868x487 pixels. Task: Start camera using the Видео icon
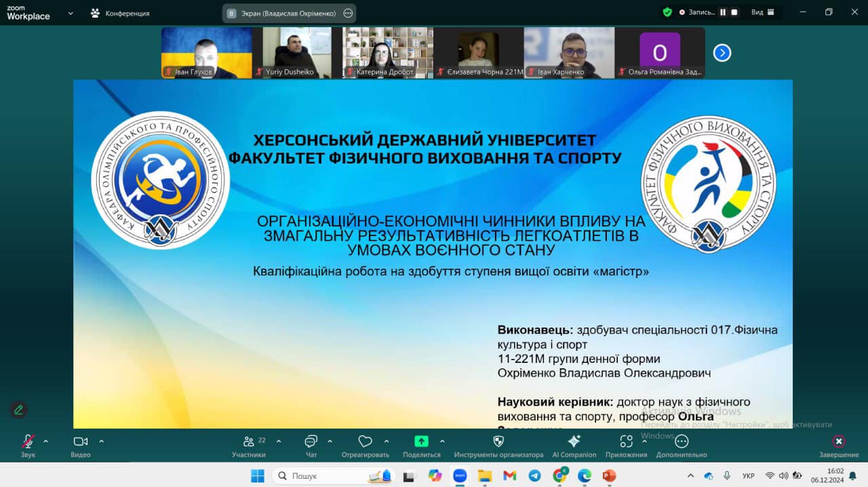[81, 442]
